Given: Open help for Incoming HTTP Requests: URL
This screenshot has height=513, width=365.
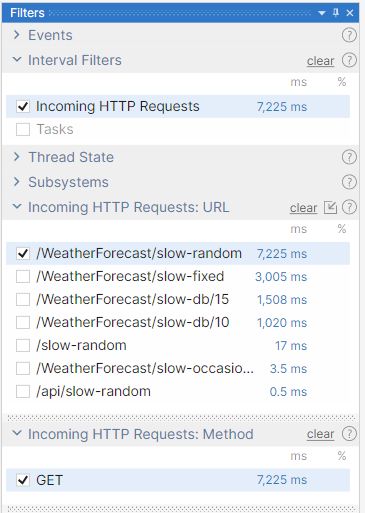Looking at the screenshot, I should coord(349,207).
